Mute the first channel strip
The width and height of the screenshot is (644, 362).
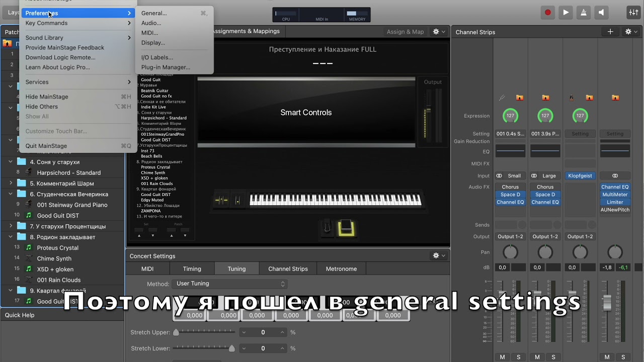(503, 357)
